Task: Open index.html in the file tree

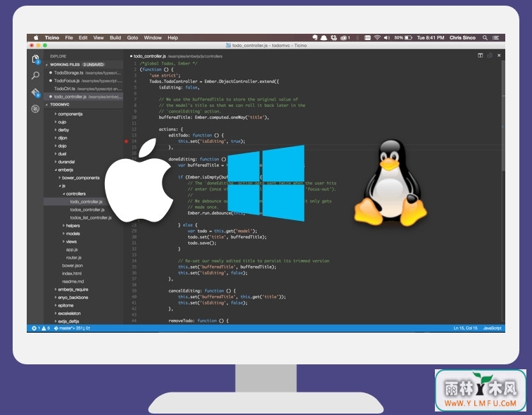Action: (x=72, y=274)
